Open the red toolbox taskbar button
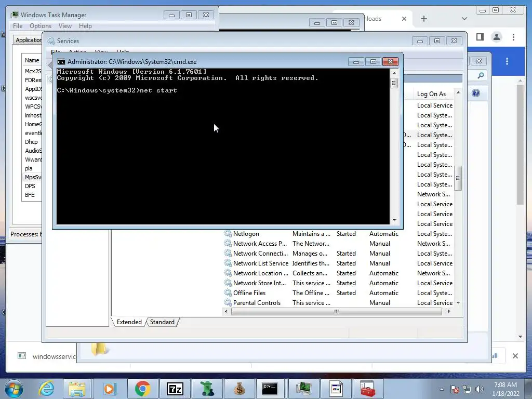 (368, 389)
